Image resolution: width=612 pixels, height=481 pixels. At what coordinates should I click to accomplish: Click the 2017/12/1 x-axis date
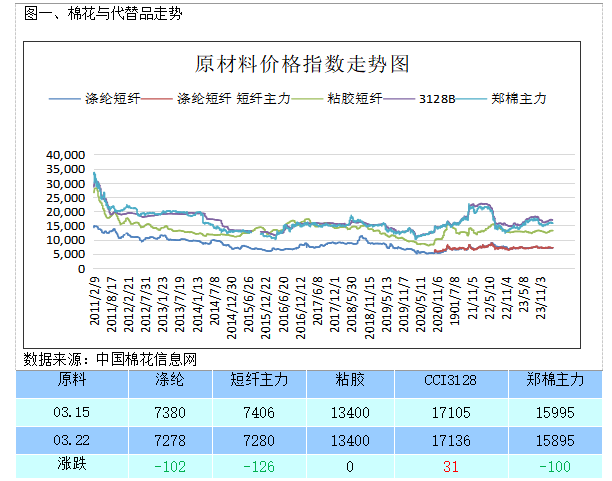335,305
